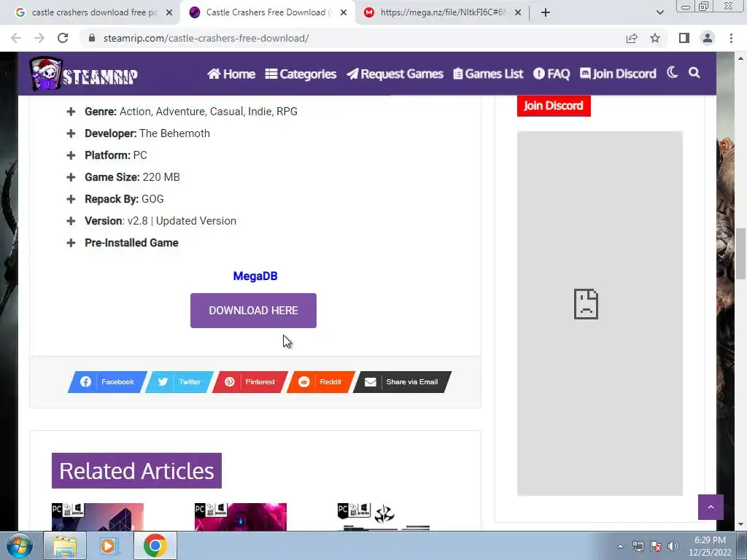Close the Google search tab

(x=169, y=12)
